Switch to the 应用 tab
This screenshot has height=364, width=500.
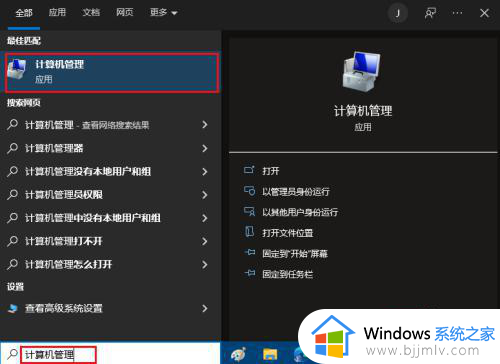[57, 13]
